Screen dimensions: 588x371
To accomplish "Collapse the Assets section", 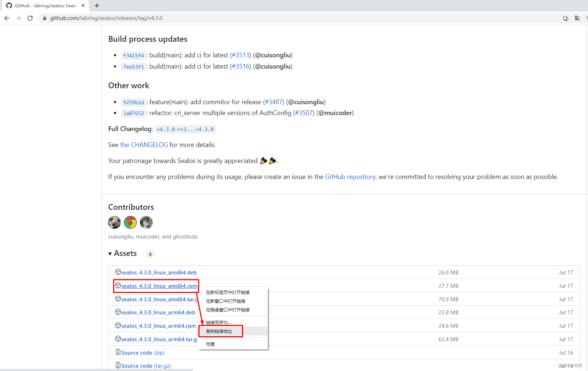I will pyautogui.click(x=123, y=253).
